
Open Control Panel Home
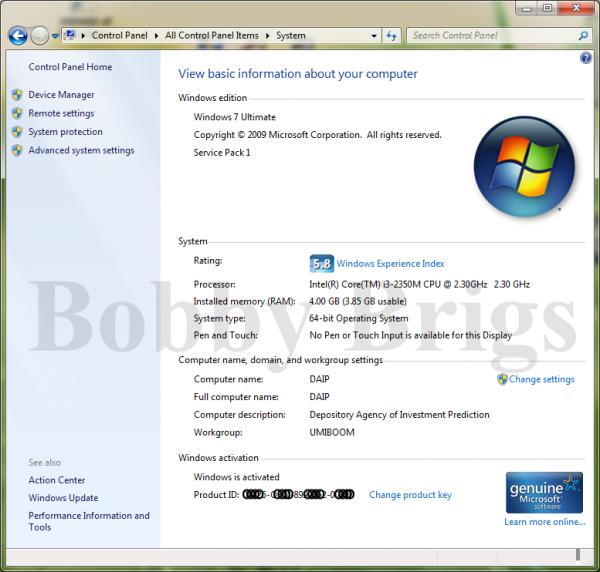pos(70,67)
